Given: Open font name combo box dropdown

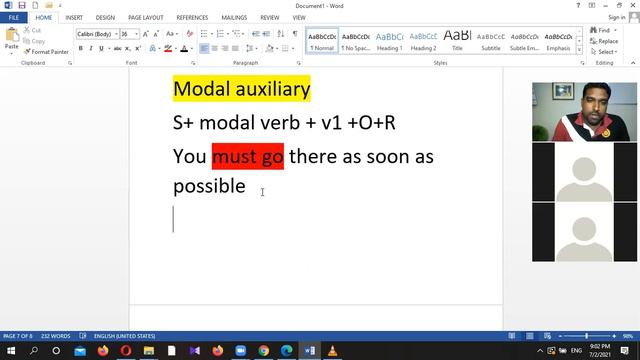Looking at the screenshot, I should coord(116,34).
